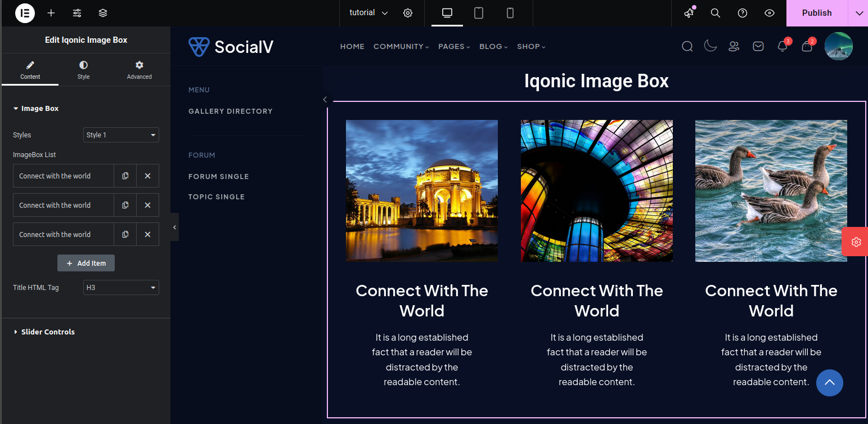Open site settings sliders icon

pos(77,12)
